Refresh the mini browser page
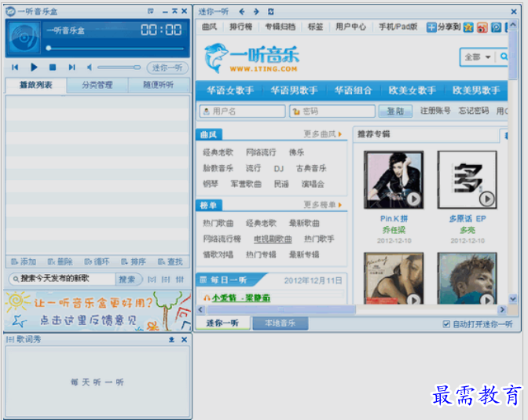Viewport: 528px width, 420px height. tap(271, 12)
